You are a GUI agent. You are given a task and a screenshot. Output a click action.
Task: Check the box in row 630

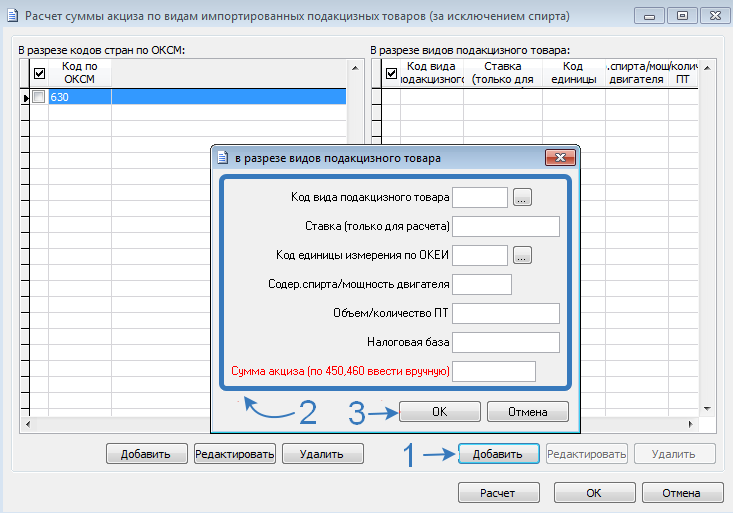[39, 97]
